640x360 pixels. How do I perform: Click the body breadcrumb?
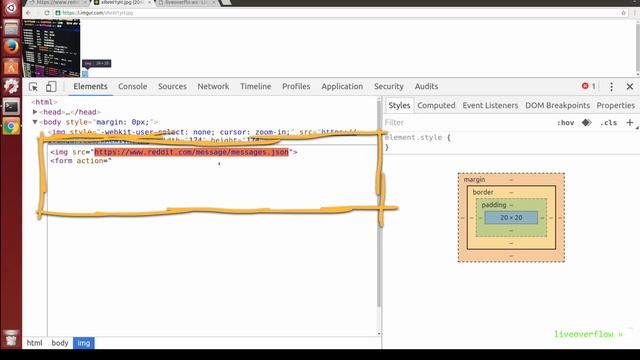(60, 343)
